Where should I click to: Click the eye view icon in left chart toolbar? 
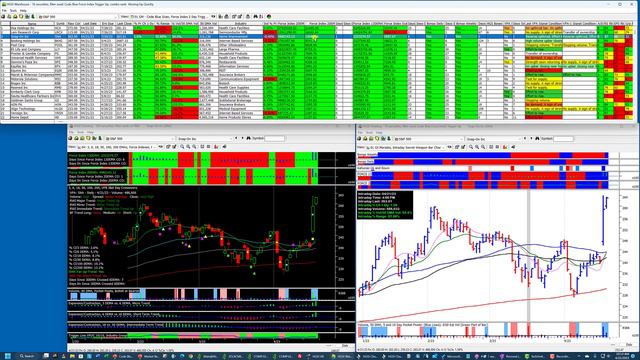coord(161,147)
